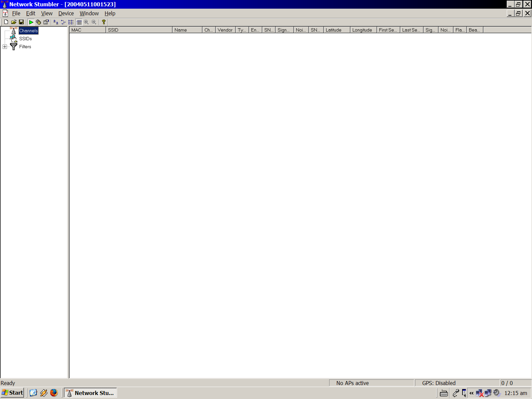Click the yellow question mark help icon
Screen dimensions: 532x399
[104, 22]
